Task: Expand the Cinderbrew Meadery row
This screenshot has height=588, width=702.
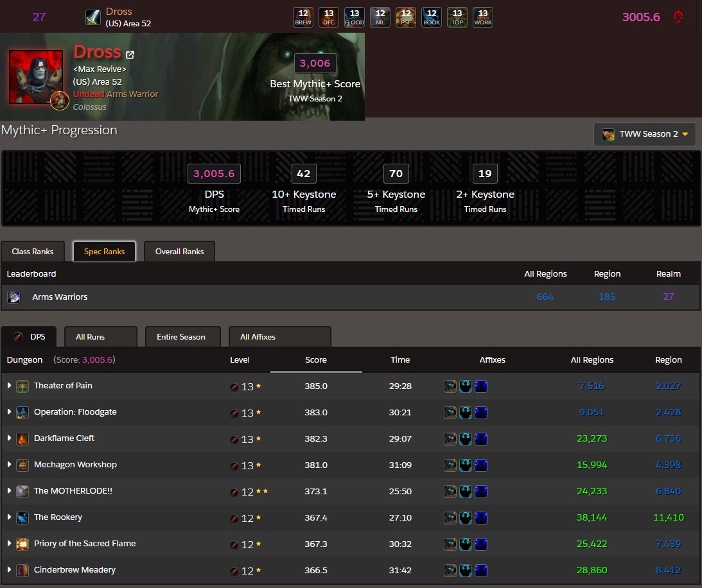Action: tap(9, 569)
